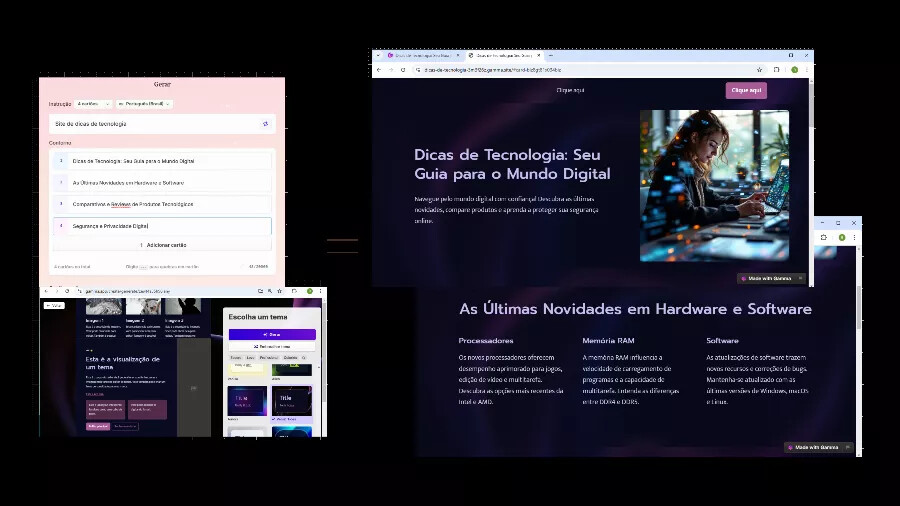Select outline card 'As Últimas Novidades em Hardware'

[162, 183]
